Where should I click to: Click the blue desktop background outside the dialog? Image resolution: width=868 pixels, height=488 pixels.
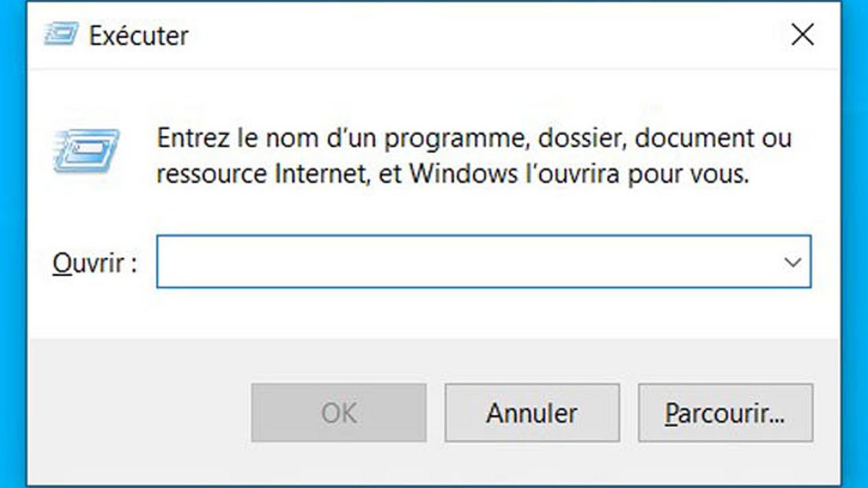coord(855,246)
